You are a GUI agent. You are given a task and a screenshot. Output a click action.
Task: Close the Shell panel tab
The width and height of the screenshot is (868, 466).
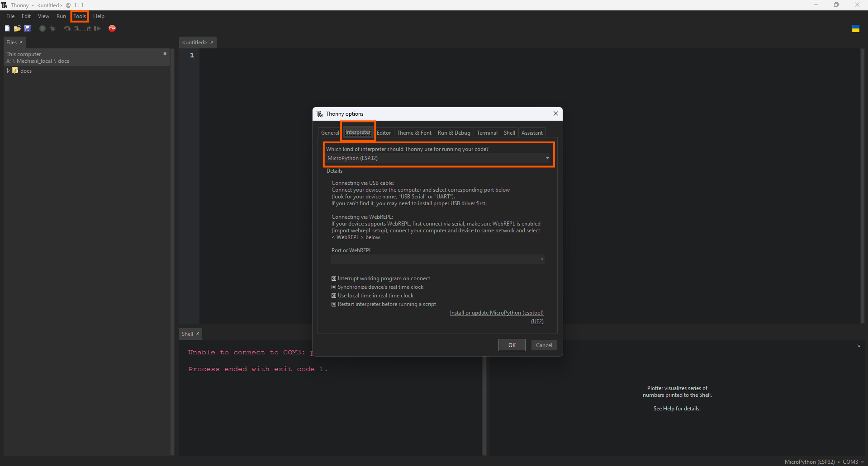197,334
